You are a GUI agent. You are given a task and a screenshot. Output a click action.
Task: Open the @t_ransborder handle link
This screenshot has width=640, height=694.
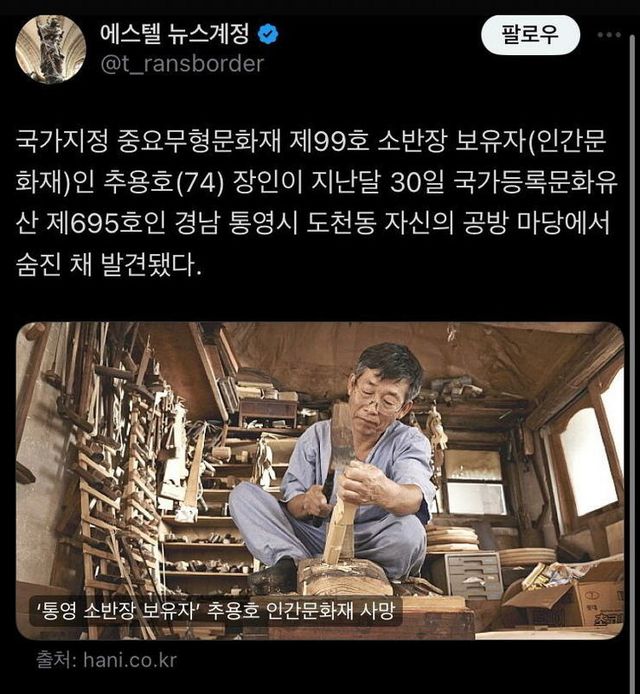[182, 64]
